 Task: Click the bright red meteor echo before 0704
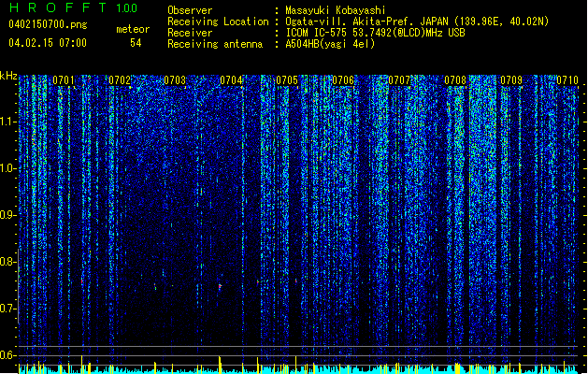220,287
